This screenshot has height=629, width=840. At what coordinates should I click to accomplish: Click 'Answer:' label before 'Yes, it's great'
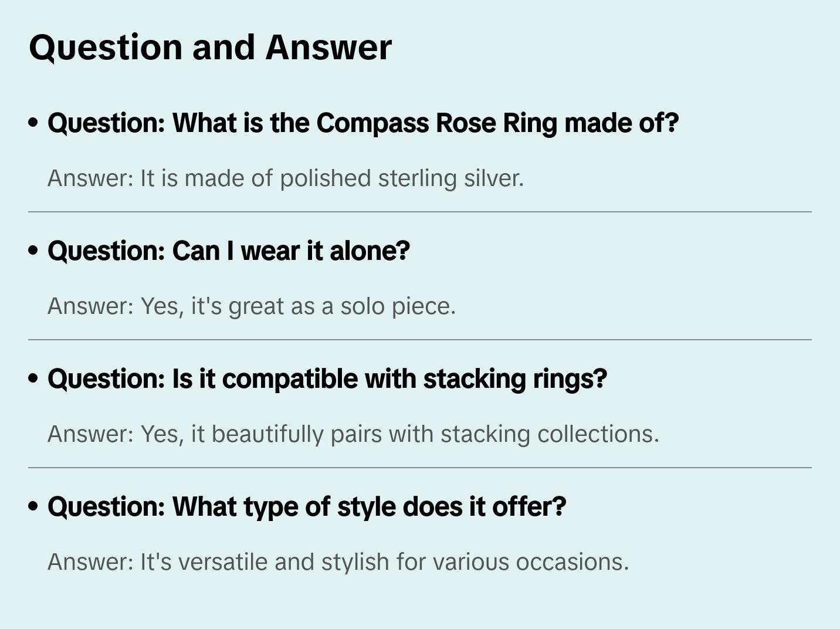coord(91,306)
